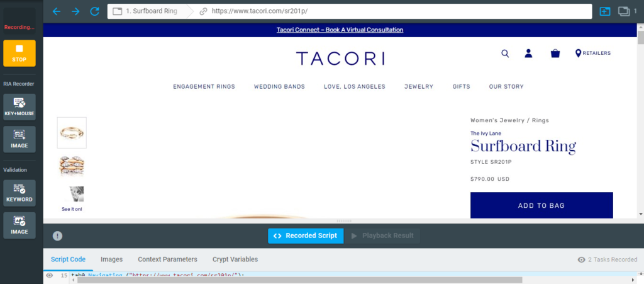
Task: Click the See it on! thumbnail
Action: 72,198
